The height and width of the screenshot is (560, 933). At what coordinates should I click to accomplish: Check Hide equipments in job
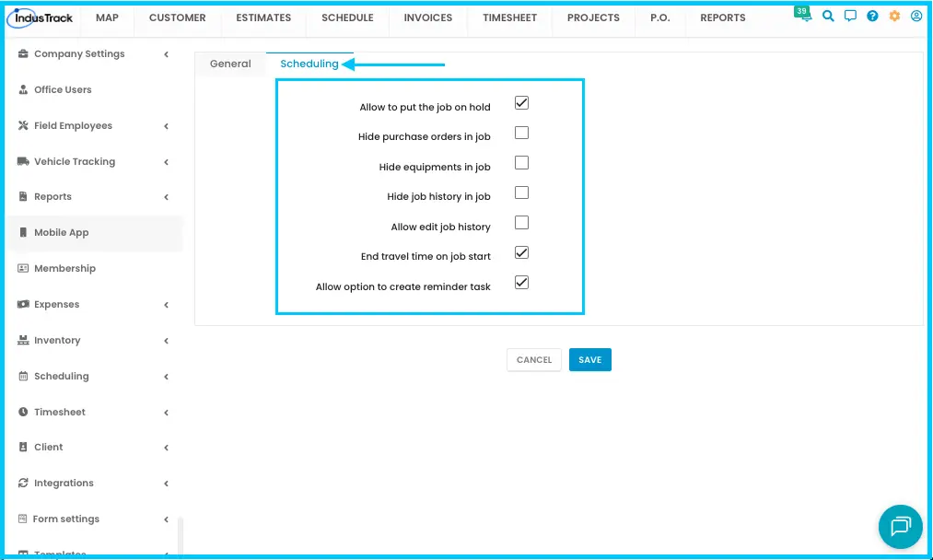(x=522, y=162)
